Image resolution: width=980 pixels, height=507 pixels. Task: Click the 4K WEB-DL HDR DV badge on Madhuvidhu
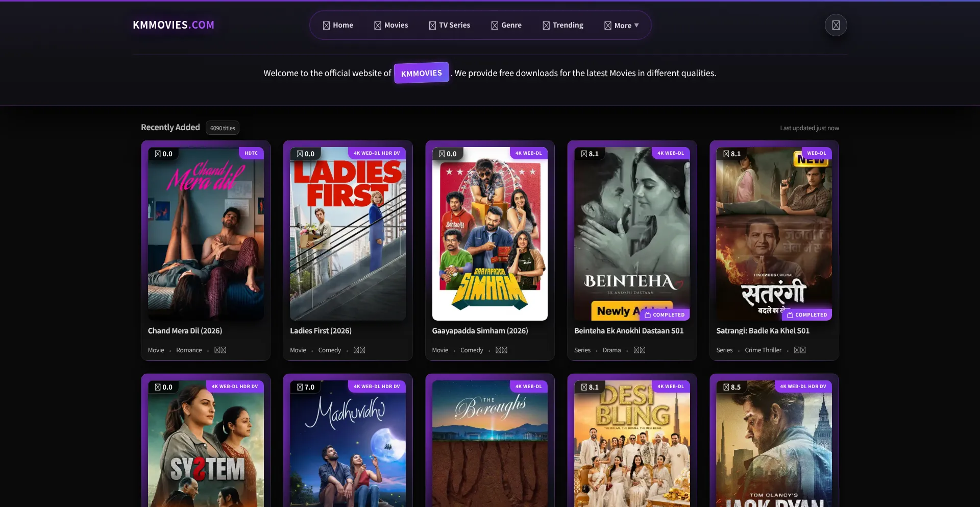[x=377, y=387]
